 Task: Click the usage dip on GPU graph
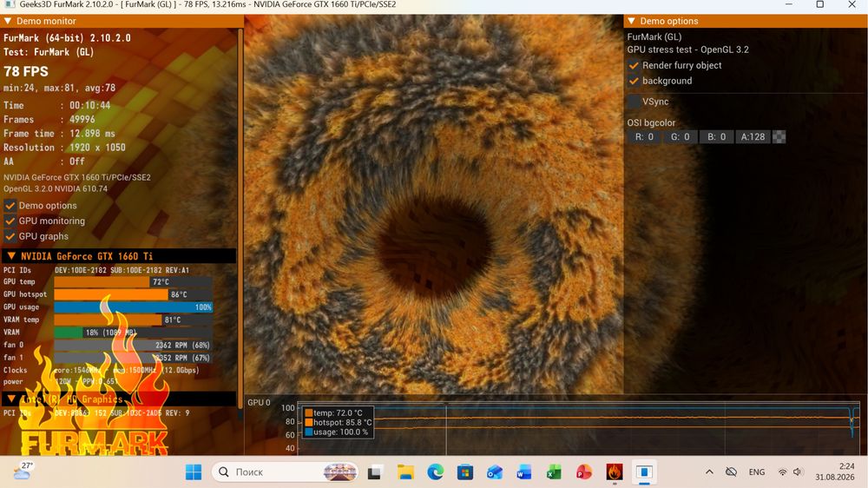pos(852,422)
